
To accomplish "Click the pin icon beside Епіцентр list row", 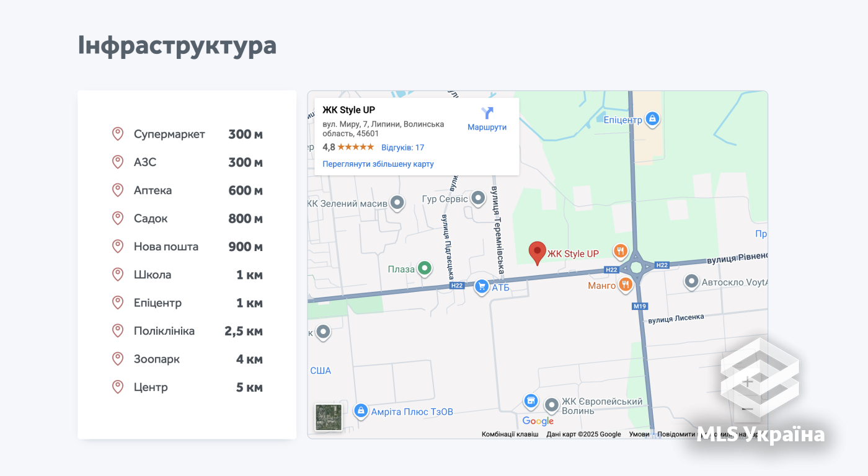I will click(118, 302).
